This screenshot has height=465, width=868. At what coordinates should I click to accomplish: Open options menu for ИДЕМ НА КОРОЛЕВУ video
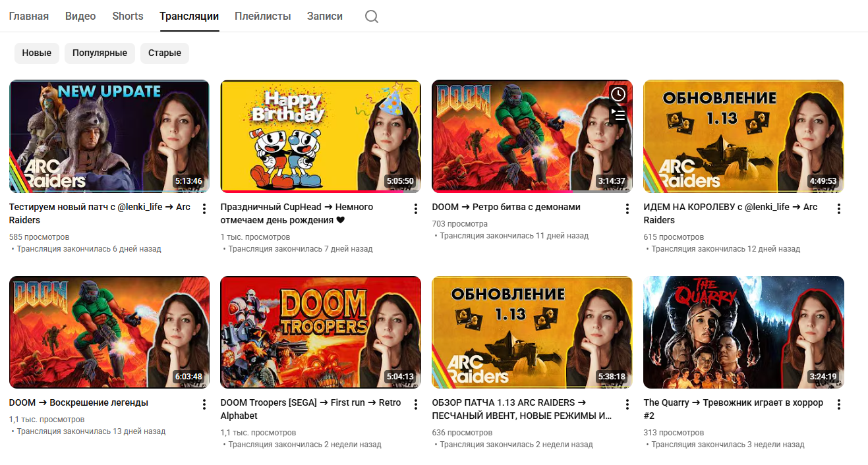(x=839, y=209)
